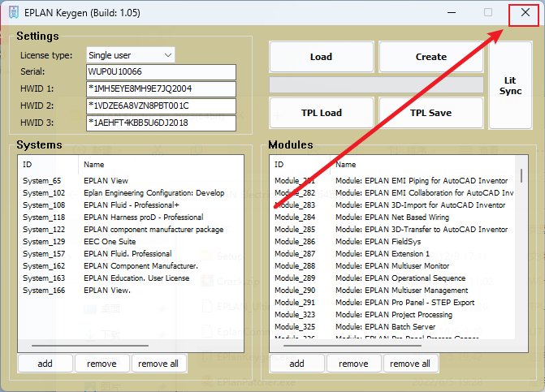Screen dimensions: 545x392
Task: Select Module_288 Multiuser Monitor row
Action: point(393,265)
